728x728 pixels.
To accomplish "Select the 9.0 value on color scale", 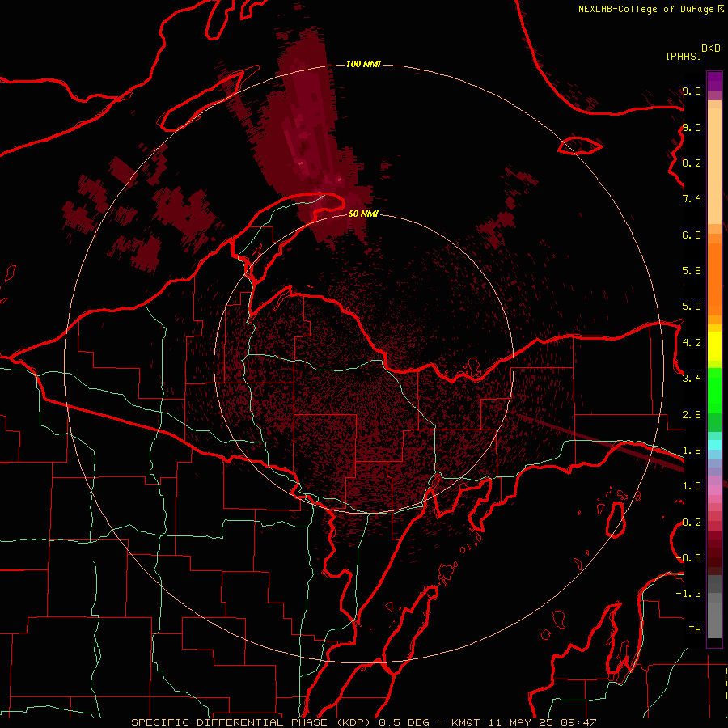I will (692, 128).
